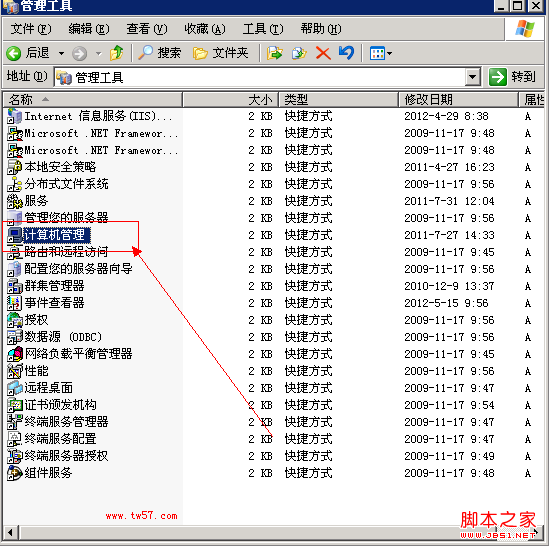
Task: Click the date 2012-5-15 9:56
Action: click(x=446, y=303)
